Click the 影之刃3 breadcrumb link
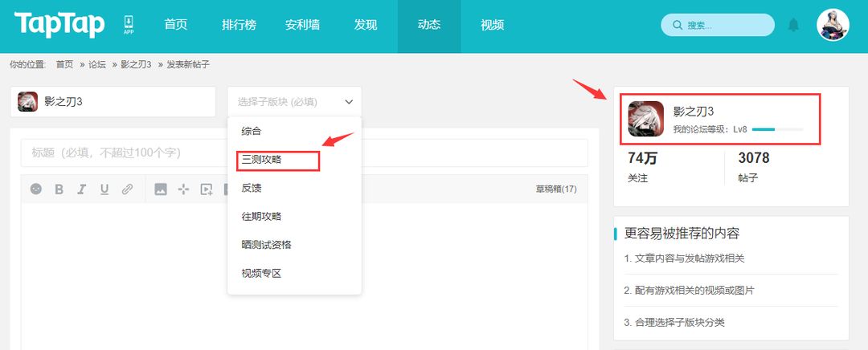 136,65
